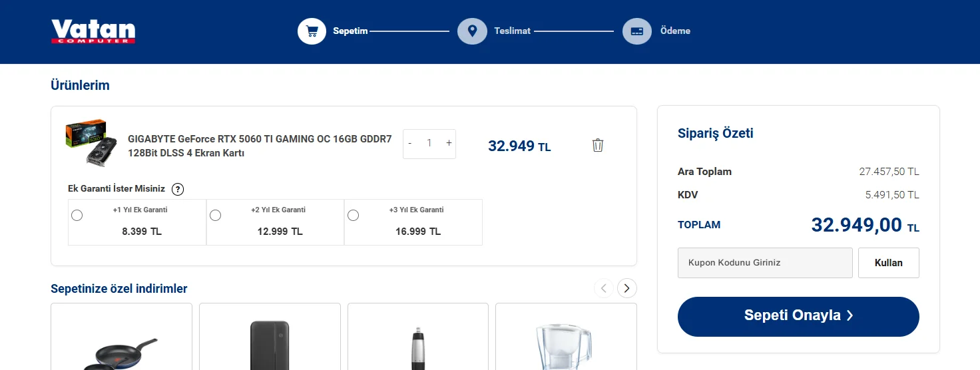Click the Teslimat location pin icon
The image size is (980, 370).
[472, 31]
